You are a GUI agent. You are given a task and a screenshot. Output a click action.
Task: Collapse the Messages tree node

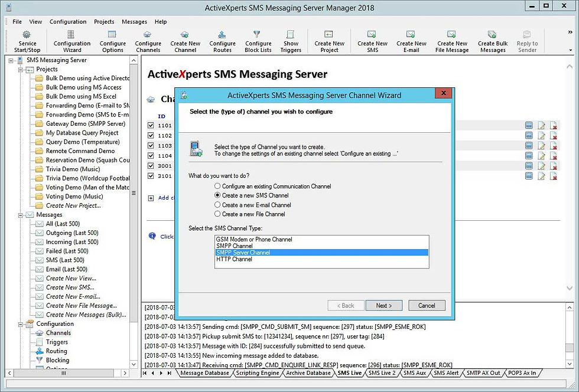point(21,215)
